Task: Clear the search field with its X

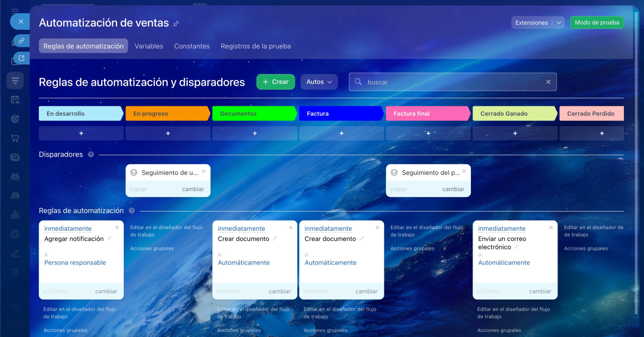Action: [x=548, y=82]
